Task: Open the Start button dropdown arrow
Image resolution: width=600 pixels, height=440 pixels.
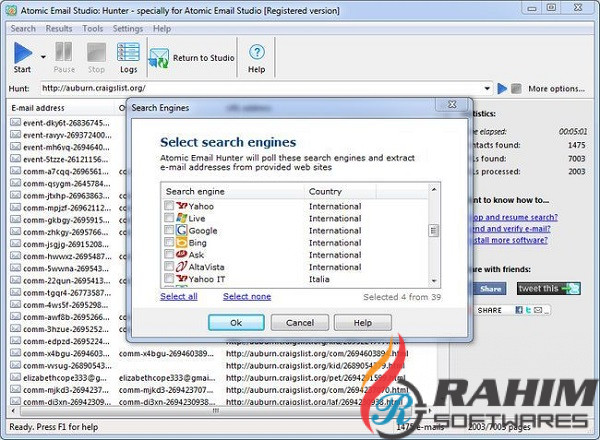Action: 43,57
